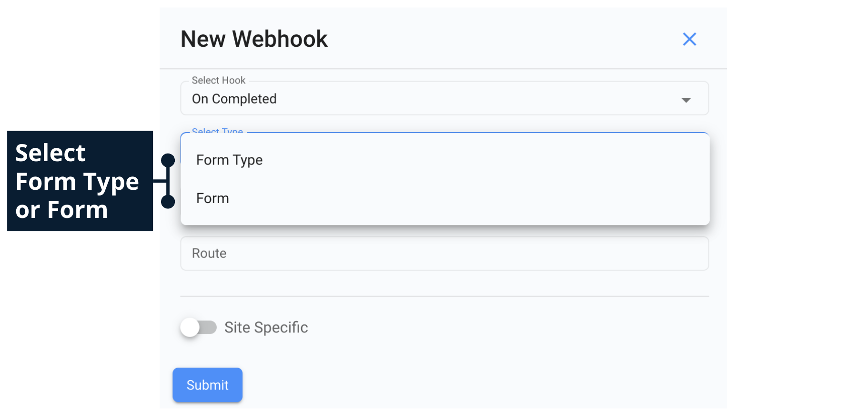
Task: Click the callout connector line
Action: [168, 181]
